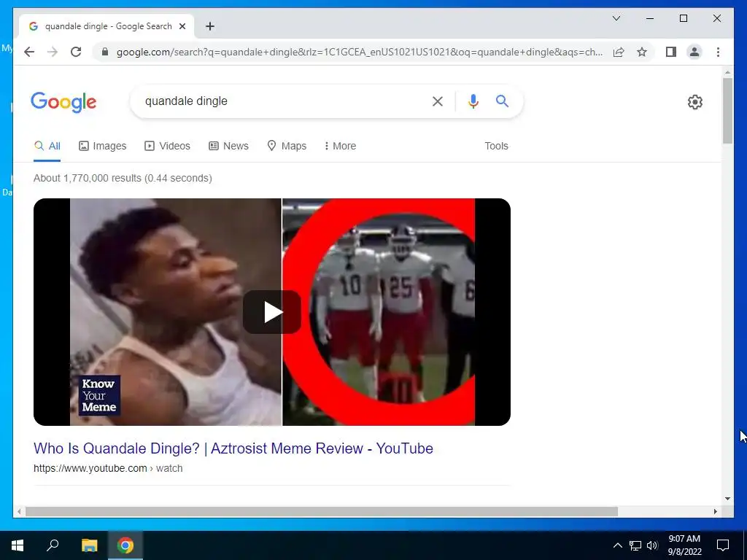This screenshot has height=560, width=747.
Task: Clear the search box with X
Action: click(438, 101)
